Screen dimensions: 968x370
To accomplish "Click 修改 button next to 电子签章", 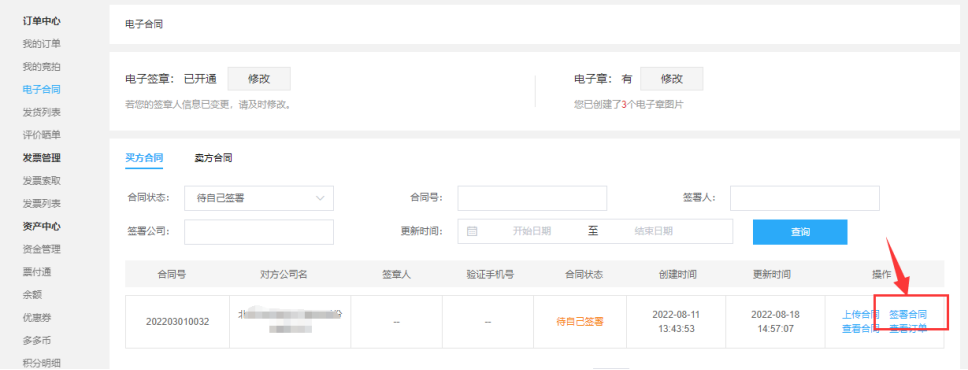I will pos(259,79).
